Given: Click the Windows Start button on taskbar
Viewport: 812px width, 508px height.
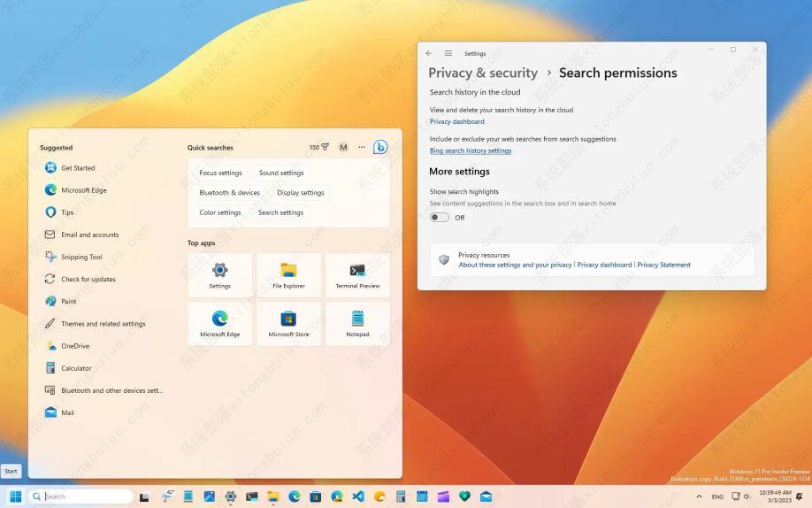Looking at the screenshot, I should [x=15, y=496].
